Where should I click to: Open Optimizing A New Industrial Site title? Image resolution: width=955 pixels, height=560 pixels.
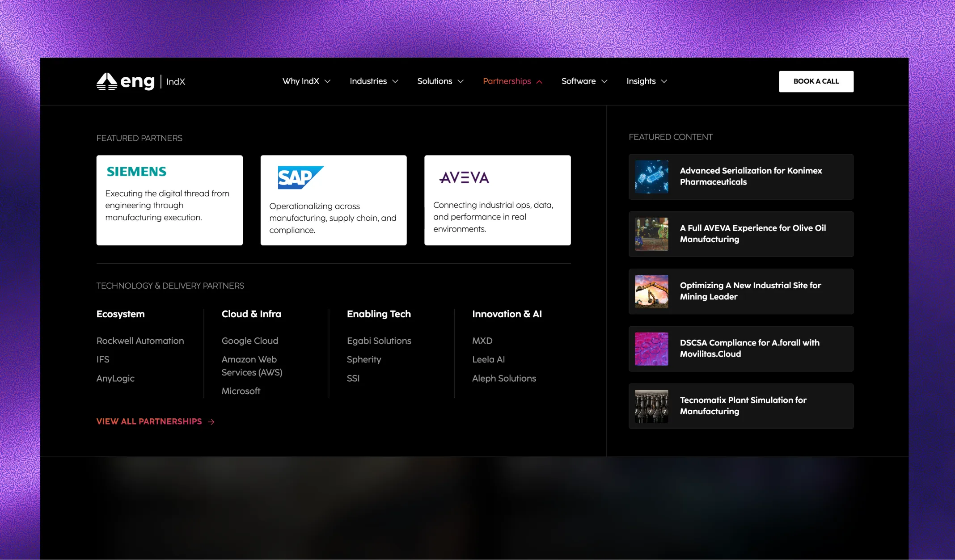tap(751, 291)
